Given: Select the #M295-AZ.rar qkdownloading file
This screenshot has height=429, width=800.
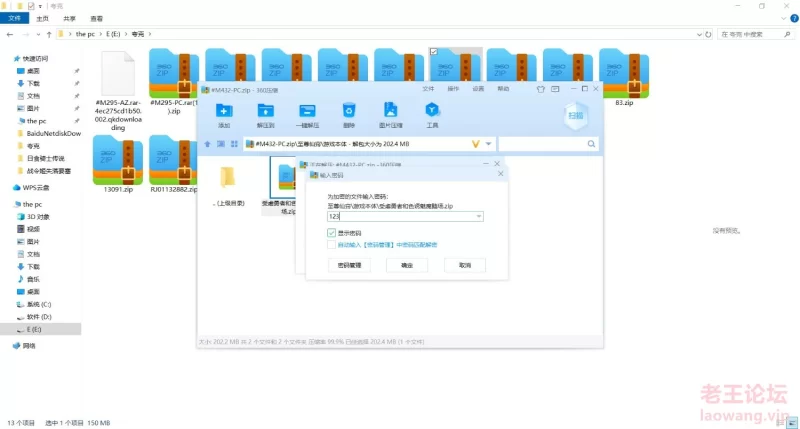Looking at the screenshot, I should click(x=118, y=90).
